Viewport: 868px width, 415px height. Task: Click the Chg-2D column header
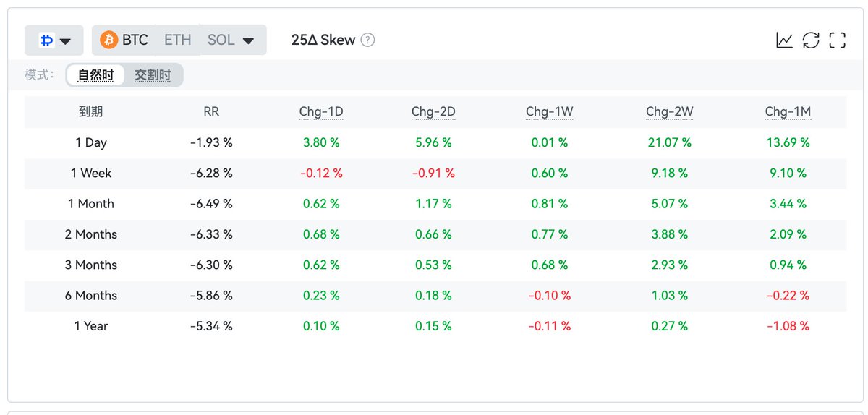pyautogui.click(x=433, y=112)
